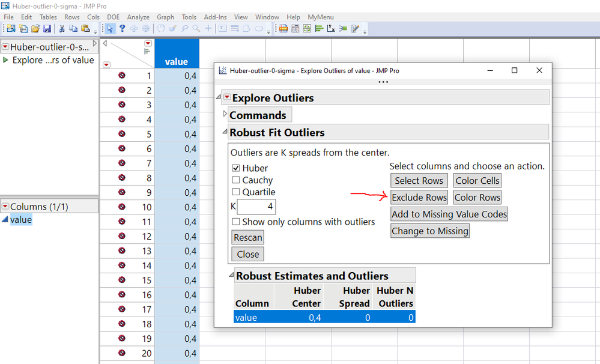Click the Open folder icon
600x364 pixels.
pos(35,29)
